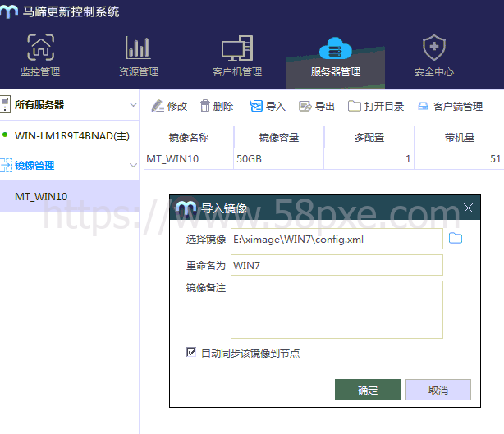Close the 导入镜像 dialog
The image size is (504, 434).
coord(468,208)
